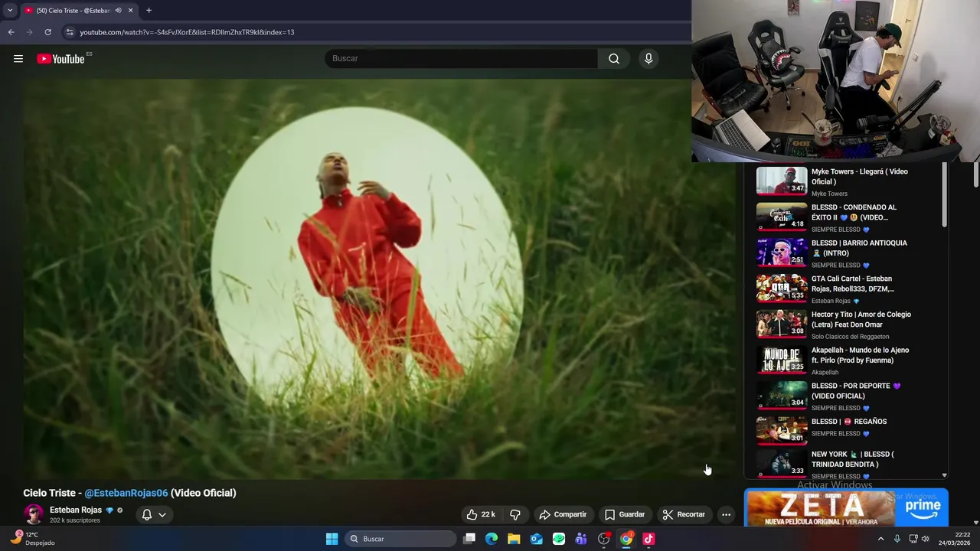Mute the tab using its speaker icon
Viewport: 980px width, 551px height.
(118, 10)
